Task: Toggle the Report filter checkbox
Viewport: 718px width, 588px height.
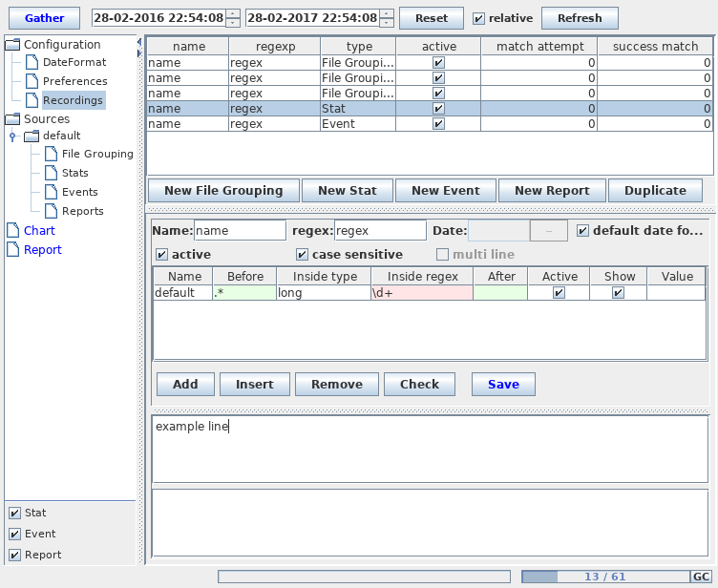Action: (14, 555)
